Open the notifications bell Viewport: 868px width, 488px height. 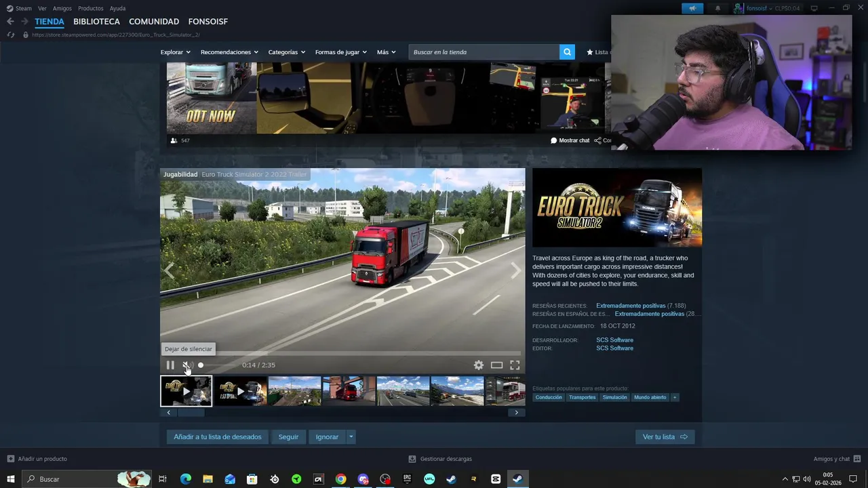[x=717, y=8]
